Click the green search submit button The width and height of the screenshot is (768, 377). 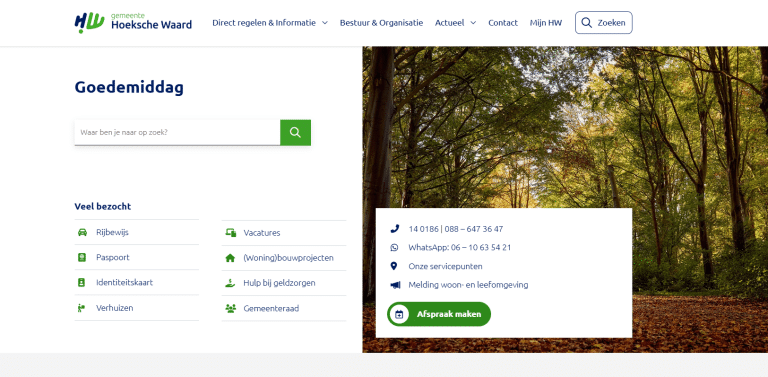[x=295, y=132]
